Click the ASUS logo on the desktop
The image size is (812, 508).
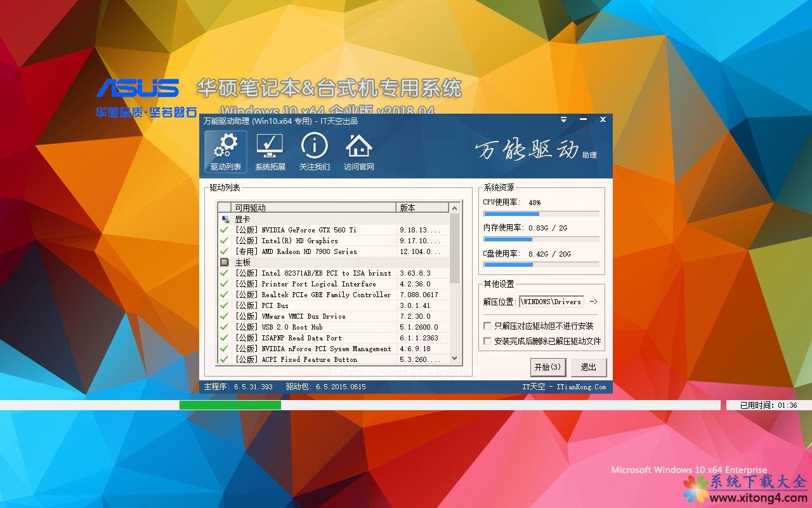138,88
